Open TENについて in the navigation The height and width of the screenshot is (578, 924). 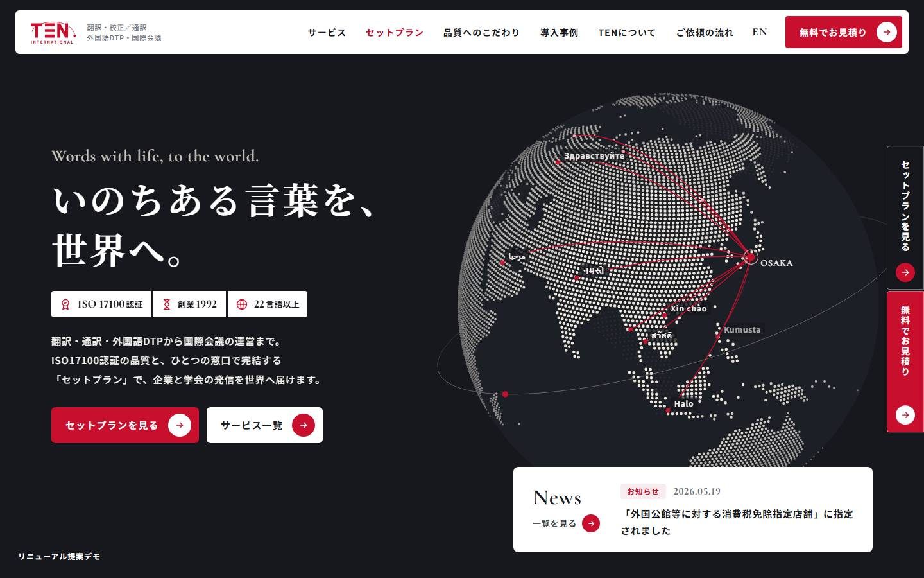[627, 33]
